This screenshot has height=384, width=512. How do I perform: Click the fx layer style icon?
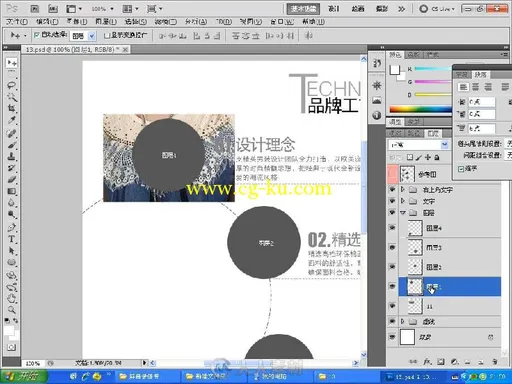(427, 361)
